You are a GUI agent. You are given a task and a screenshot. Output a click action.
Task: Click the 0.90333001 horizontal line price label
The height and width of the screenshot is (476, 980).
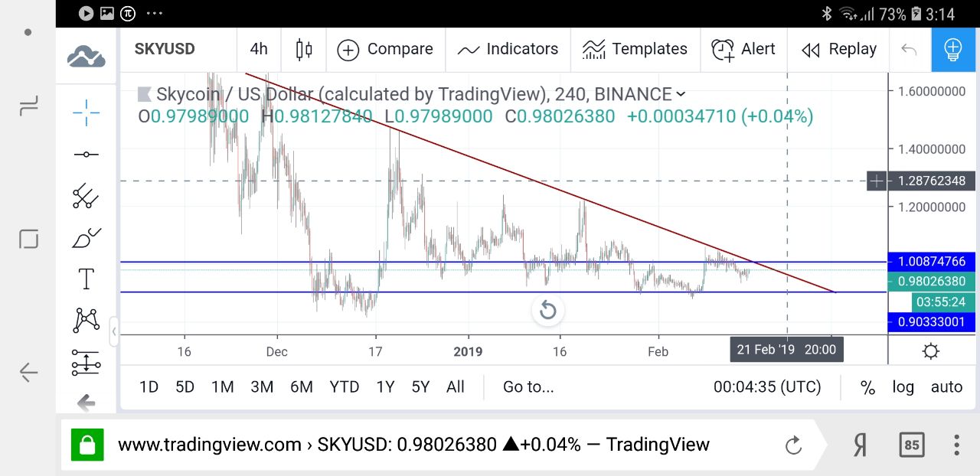(932, 322)
